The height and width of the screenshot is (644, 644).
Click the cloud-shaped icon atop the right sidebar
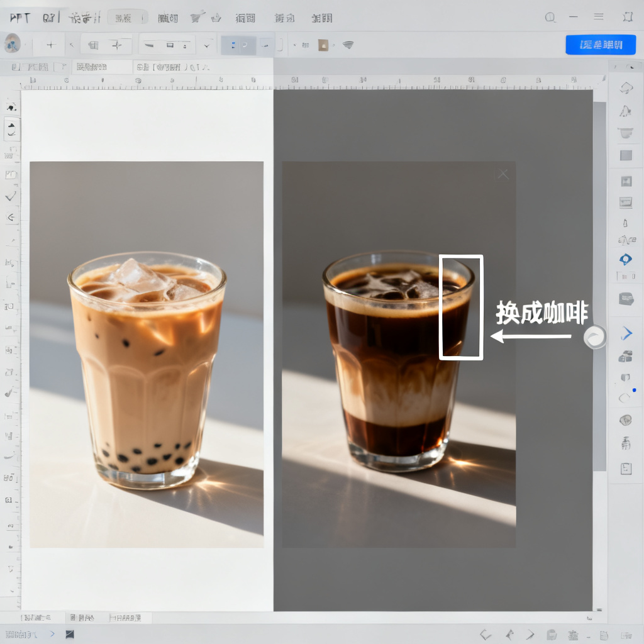[626, 87]
